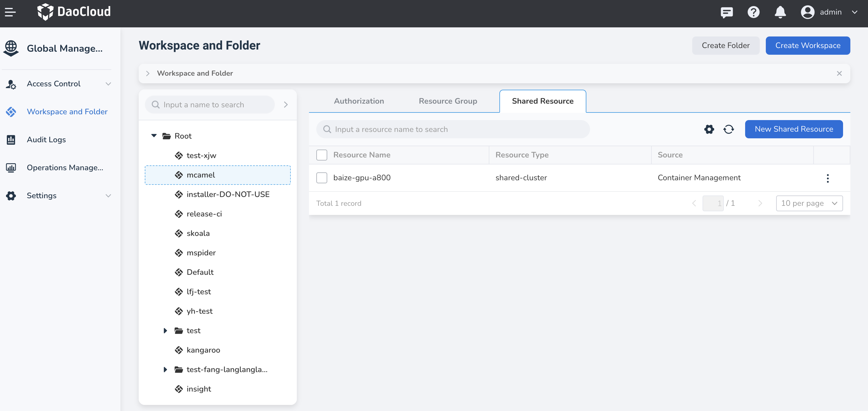This screenshot has height=411, width=868.
Task: Open Audit Logs section
Action: (x=47, y=140)
